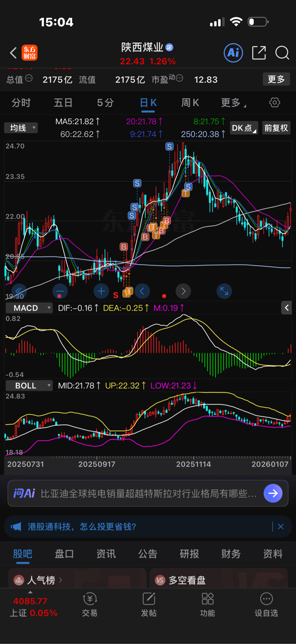This screenshot has height=644, width=296.
Task: Move chart left with arrow icon
Action: 142,291
